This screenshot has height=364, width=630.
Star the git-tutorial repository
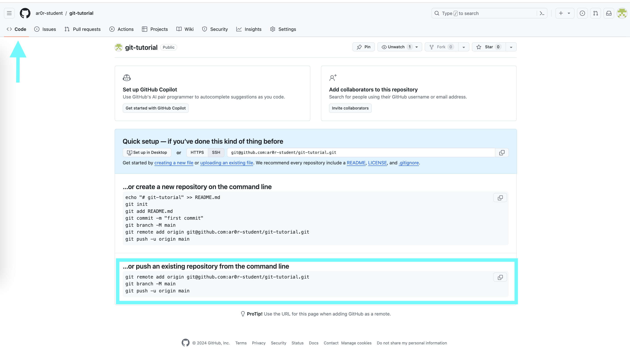point(489,47)
